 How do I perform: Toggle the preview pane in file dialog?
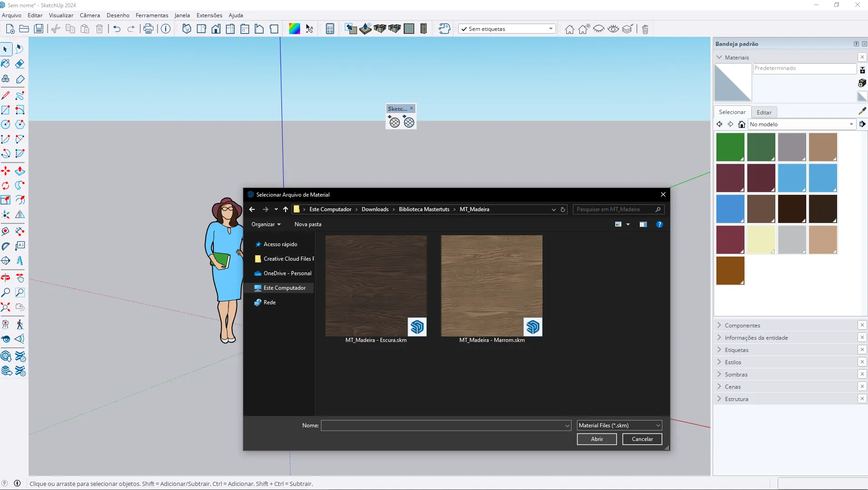tap(643, 224)
